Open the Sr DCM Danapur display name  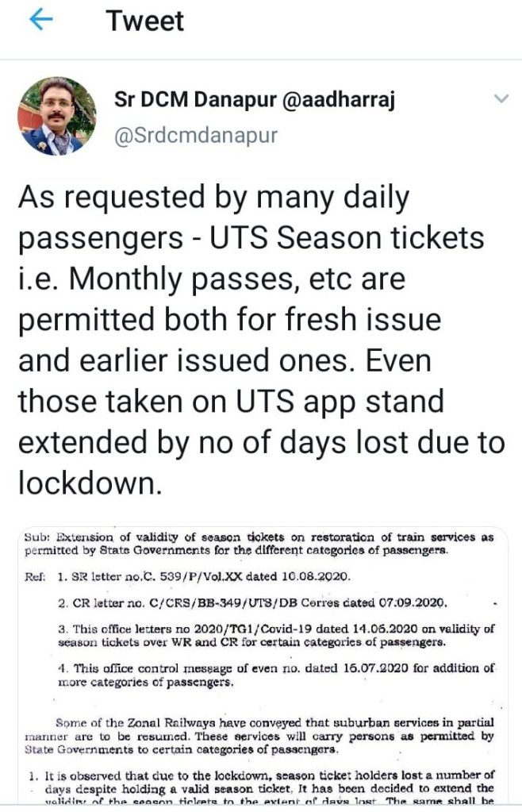pos(198,100)
